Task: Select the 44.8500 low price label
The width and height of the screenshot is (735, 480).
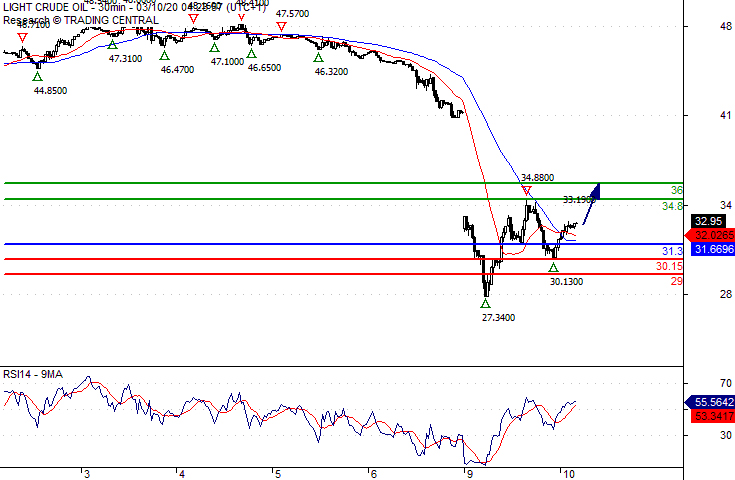Action: (50, 91)
